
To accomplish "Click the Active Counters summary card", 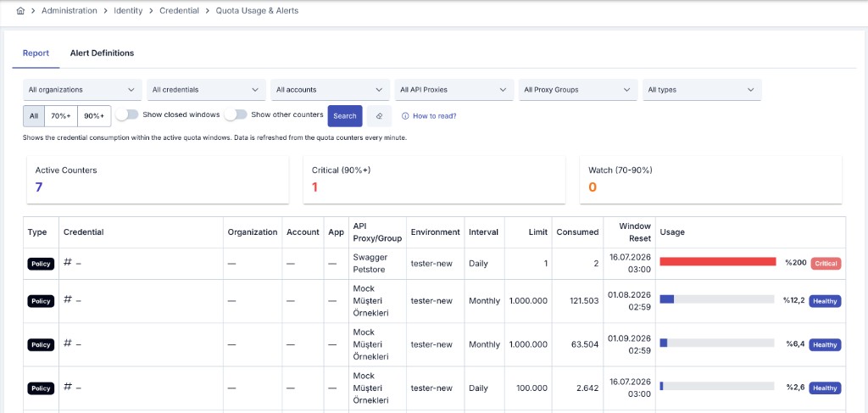I will coord(158,180).
